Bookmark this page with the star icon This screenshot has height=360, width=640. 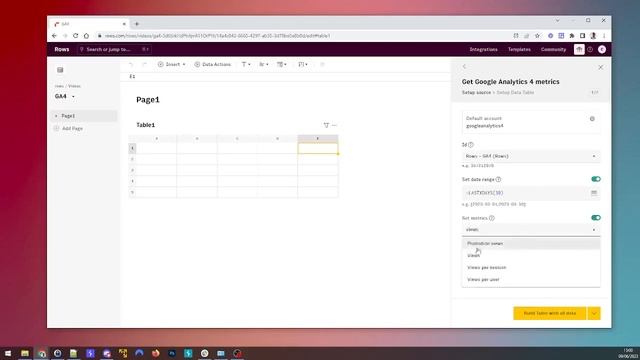pyautogui.click(x=537, y=36)
